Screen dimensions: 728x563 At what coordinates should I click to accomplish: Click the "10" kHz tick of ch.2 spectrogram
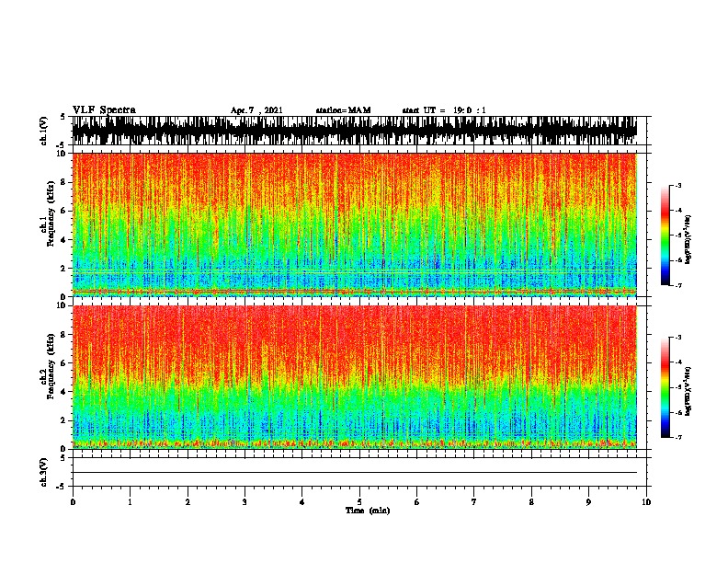pyautogui.click(x=63, y=305)
